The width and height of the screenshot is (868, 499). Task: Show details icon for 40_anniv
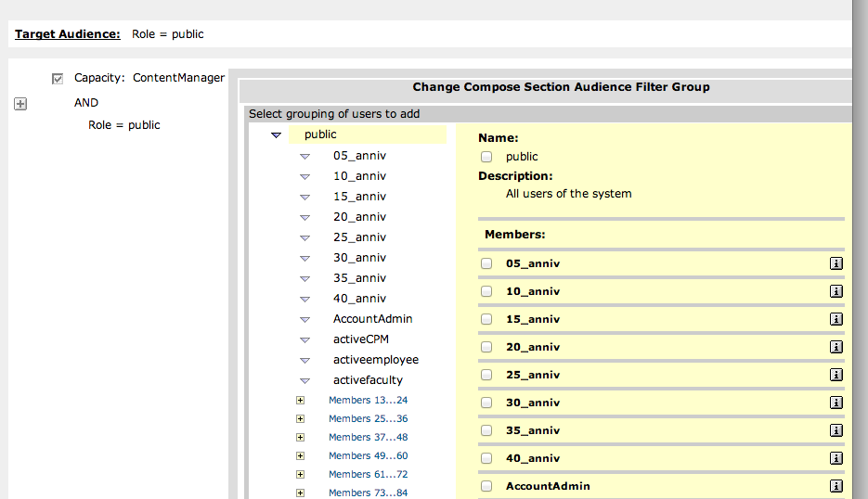click(836, 458)
